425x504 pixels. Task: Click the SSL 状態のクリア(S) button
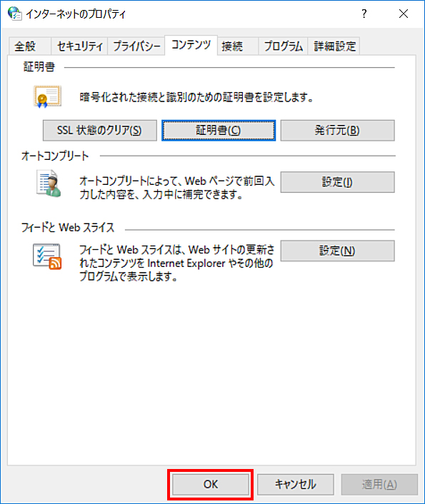[100, 131]
